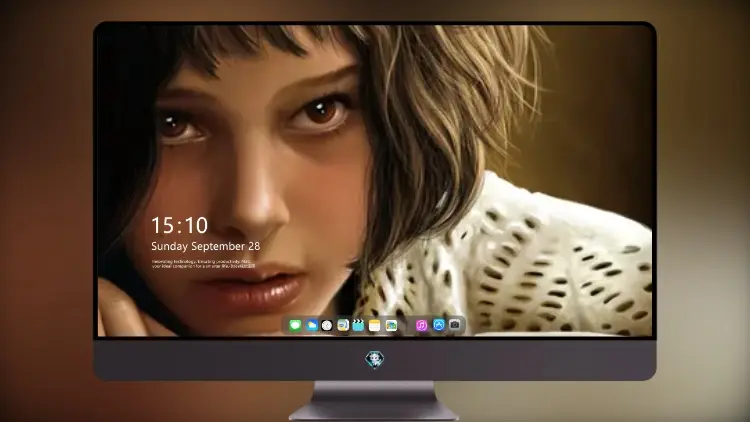Open the Camera app in the dock
Screen dimensions: 750x422
(454, 325)
